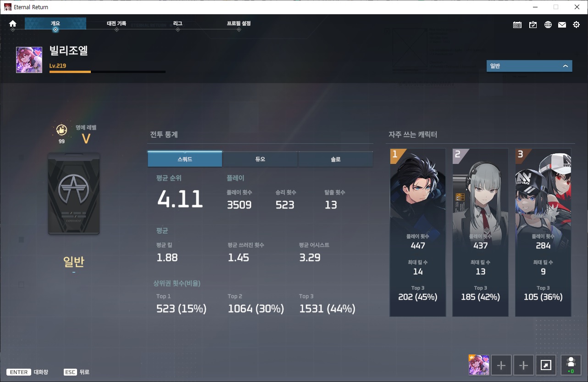
Task: Open the 프로필 설정 tab
Action: point(239,23)
